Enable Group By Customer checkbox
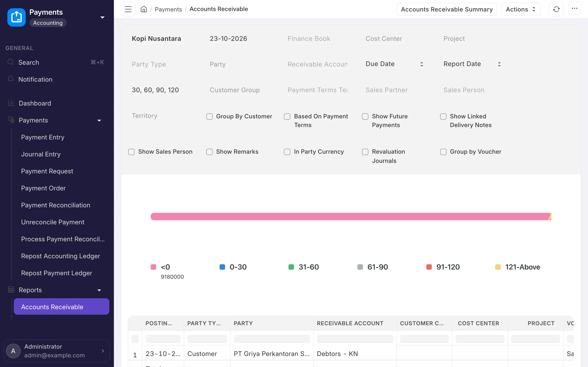The image size is (588, 367). (x=209, y=117)
